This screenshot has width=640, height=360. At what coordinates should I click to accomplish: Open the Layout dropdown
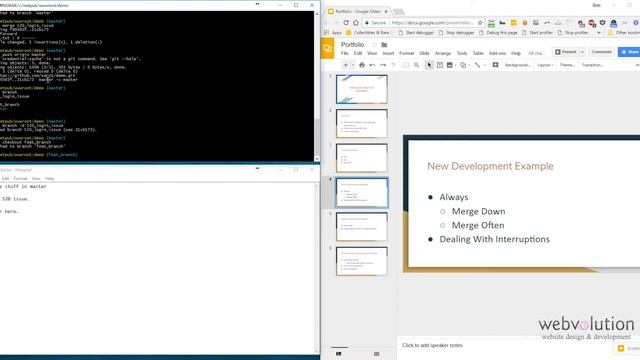(545, 65)
